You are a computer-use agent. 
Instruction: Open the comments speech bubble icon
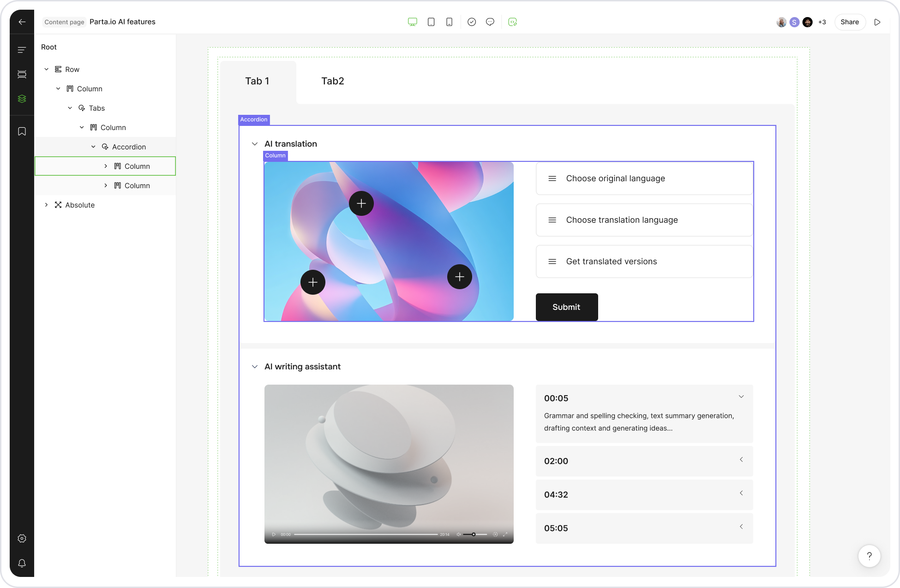tap(490, 22)
